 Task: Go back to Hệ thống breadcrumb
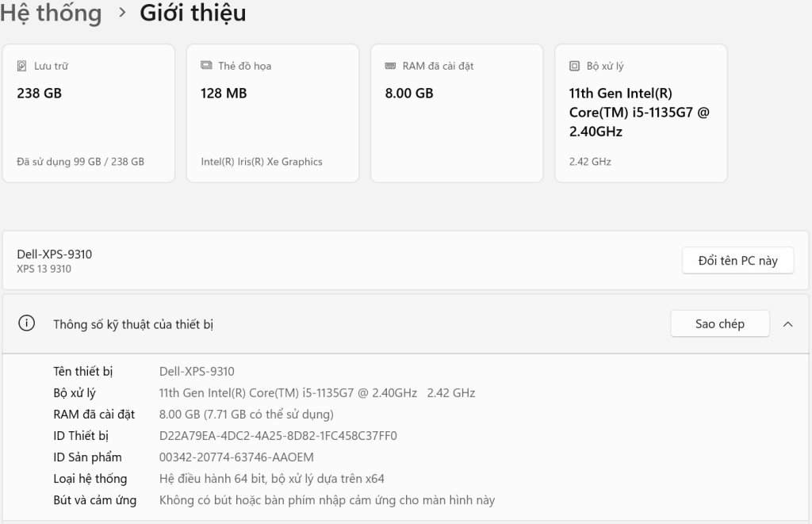point(51,13)
